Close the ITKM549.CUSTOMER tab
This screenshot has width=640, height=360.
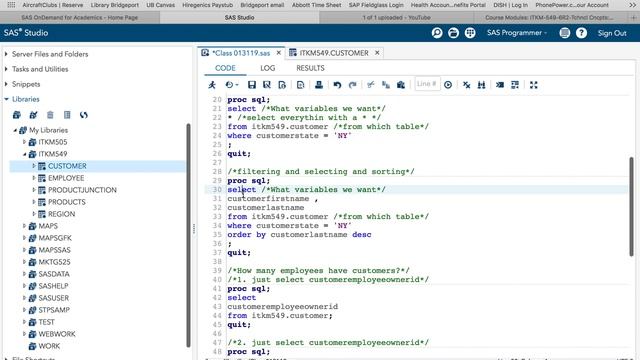tap(377, 53)
